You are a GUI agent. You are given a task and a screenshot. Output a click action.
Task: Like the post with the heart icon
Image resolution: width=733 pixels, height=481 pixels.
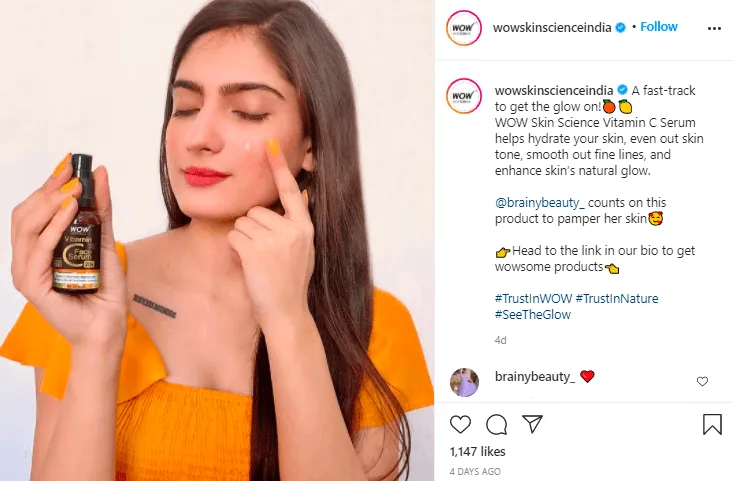(460, 424)
